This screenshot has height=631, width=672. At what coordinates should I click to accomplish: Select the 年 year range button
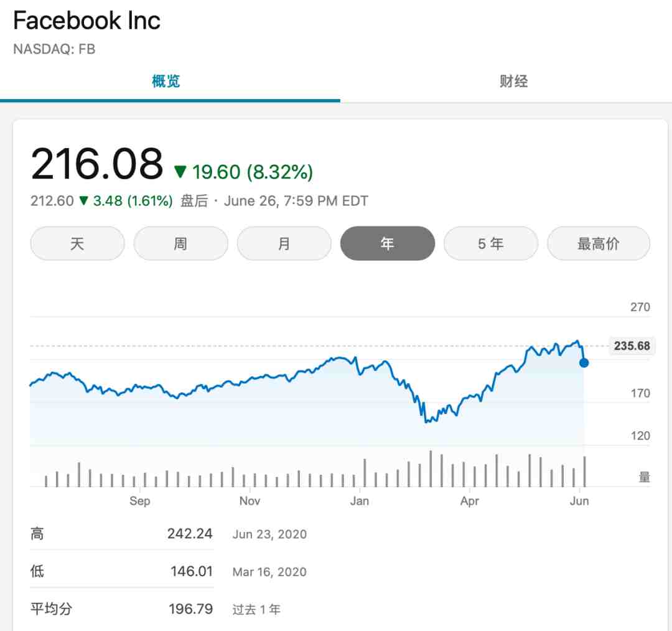coord(388,243)
